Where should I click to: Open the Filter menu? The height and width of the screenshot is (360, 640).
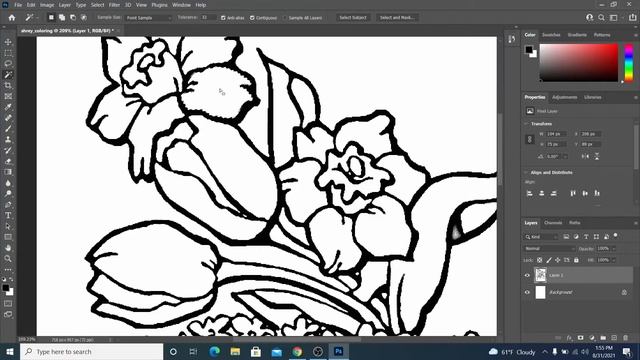click(x=114, y=5)
